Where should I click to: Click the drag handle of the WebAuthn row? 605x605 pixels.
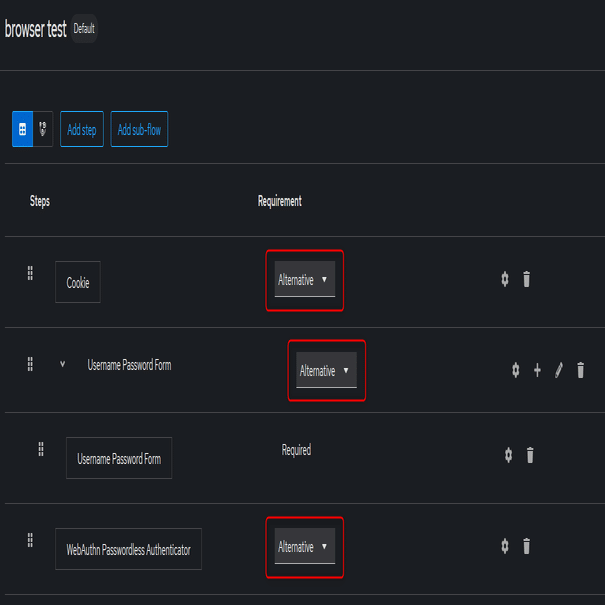pos(30,540)
